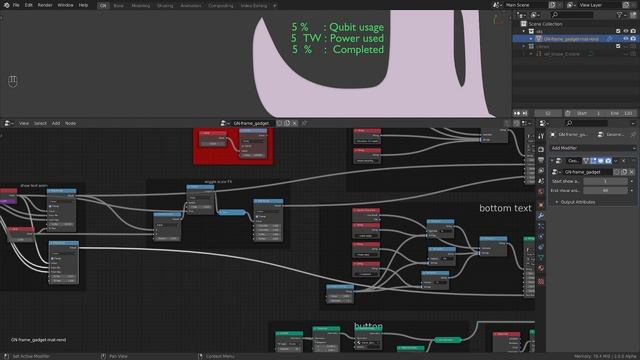Image resolution: width=640 pixels, height=360 pixels.
Task: Open the Output properties tab icon
Action: pos(541,160)
